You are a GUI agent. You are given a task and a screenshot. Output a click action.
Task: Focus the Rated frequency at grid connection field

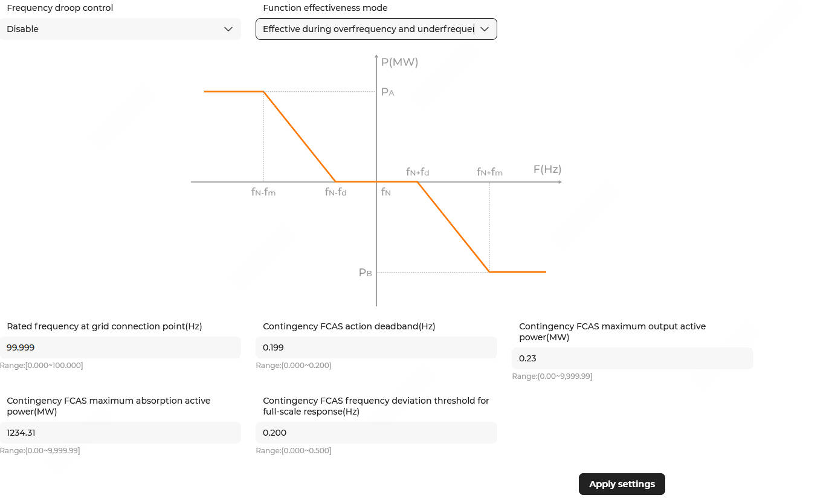tap(120, 347)
